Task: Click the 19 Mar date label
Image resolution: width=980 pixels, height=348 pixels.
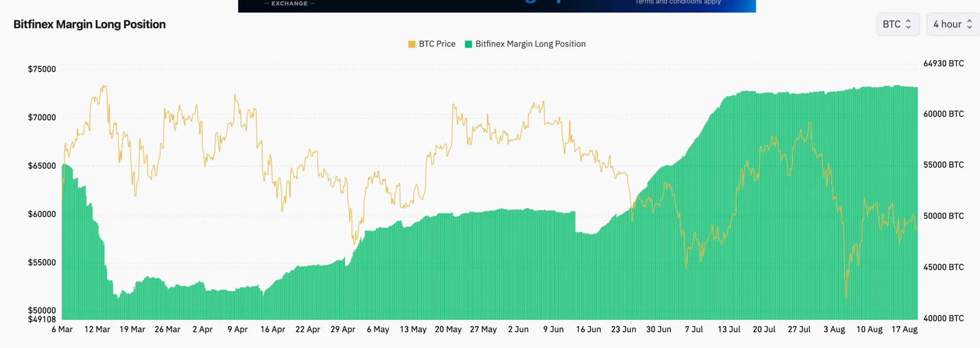Action: point(132,329)
